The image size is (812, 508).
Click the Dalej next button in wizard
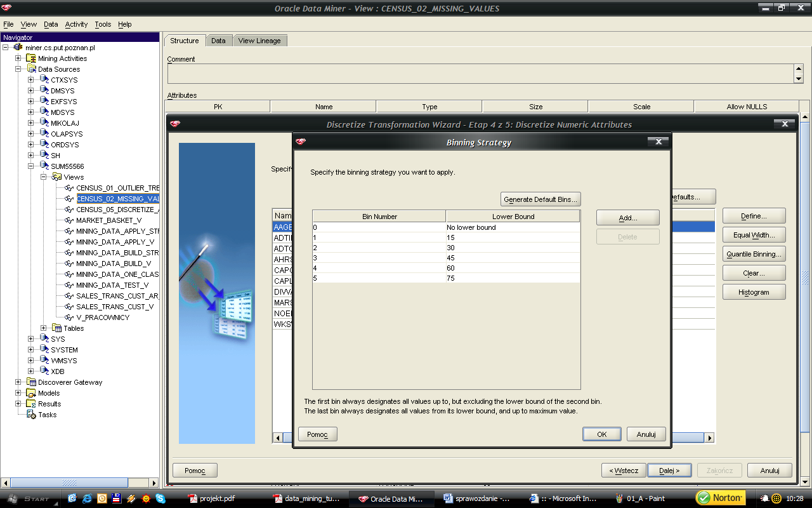click(669, 471)
